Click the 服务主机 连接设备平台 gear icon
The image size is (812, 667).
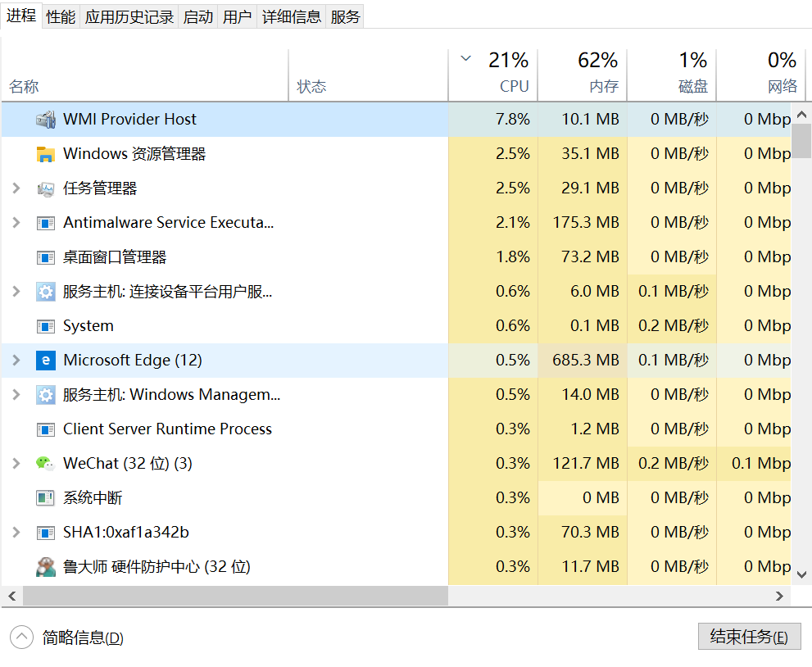pos(45,292)
